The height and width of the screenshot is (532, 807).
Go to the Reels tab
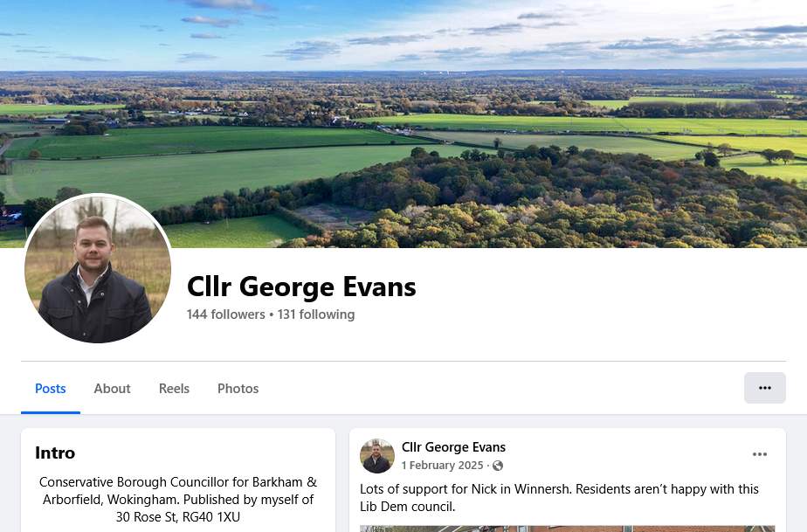(174, 389)
